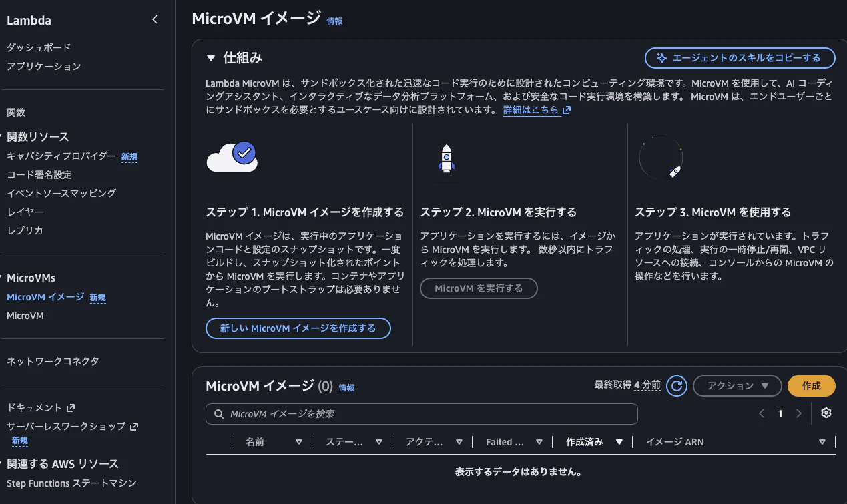Click the cloud checkmark illustration in step 1

(x=232, y=157)
